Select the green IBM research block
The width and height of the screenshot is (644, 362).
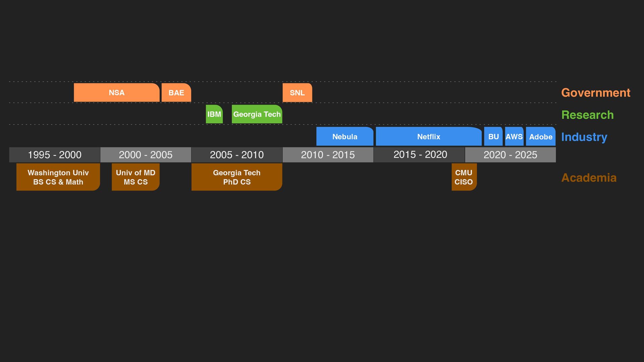[x=214, y=114]
